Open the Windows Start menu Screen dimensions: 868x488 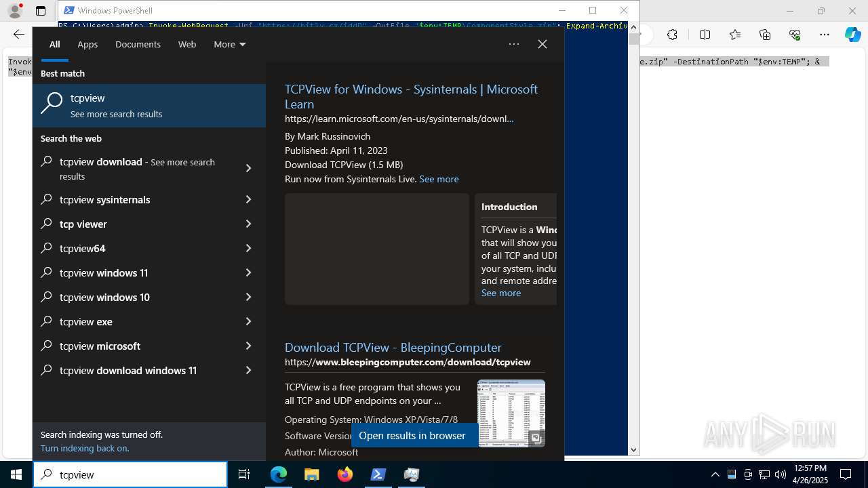[16, 474]
